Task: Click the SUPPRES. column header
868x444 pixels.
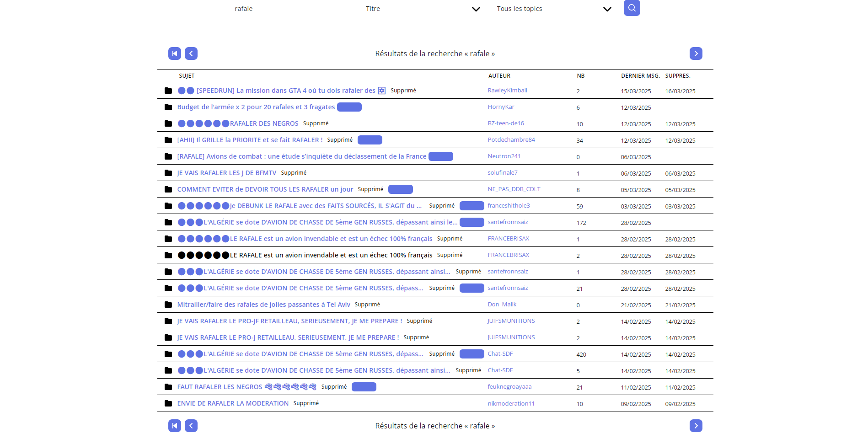Action: coord(678,76)
